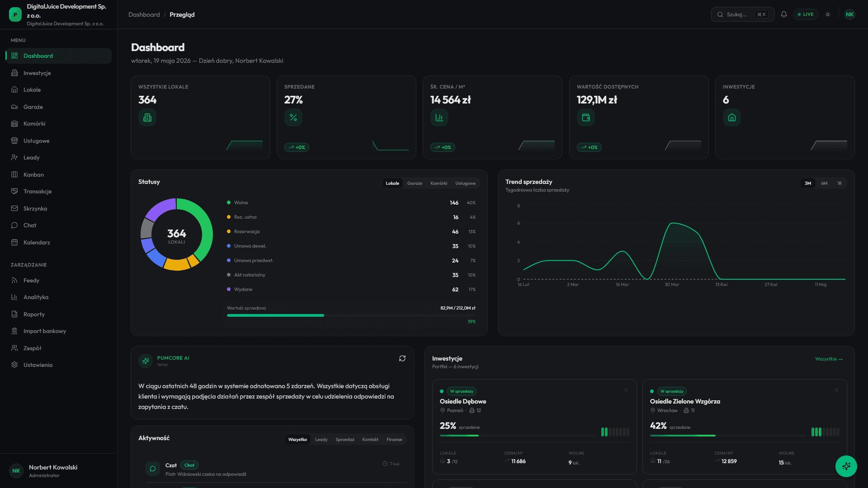
Task: Click the Wartość sprzedana progress bar
Action: click(351, 315)
